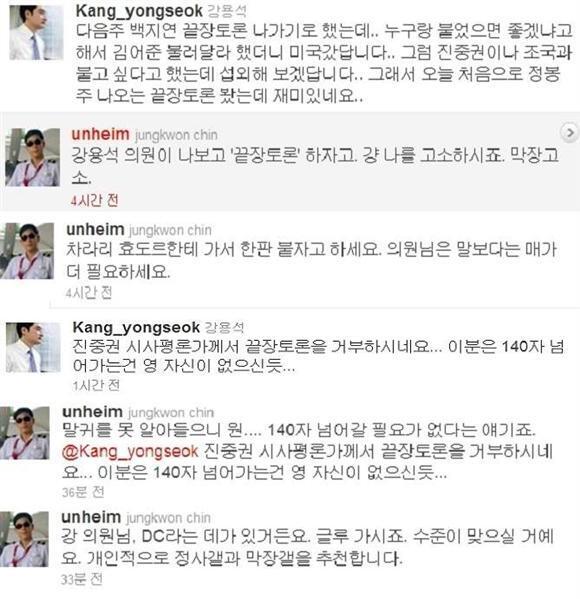Open the '33분 전' timestamp
Image resolution: width=580 pixels, height=599 pixels.
click(82, 579)
